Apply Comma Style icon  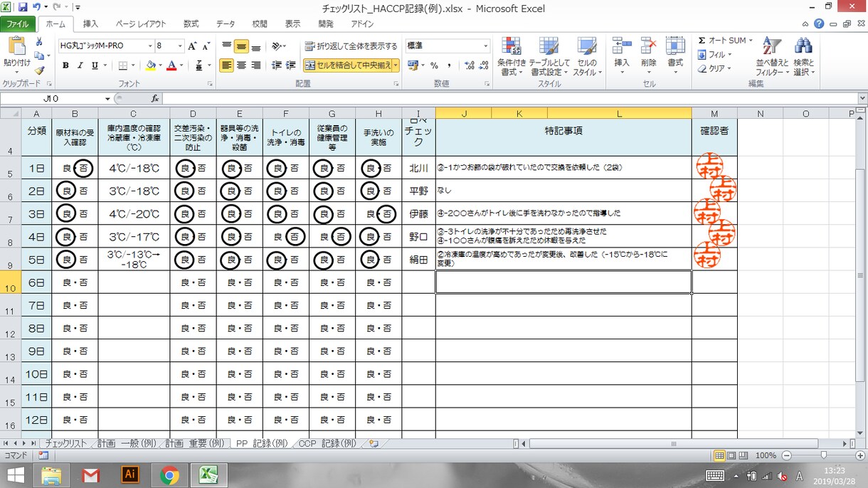pos(449,65)
